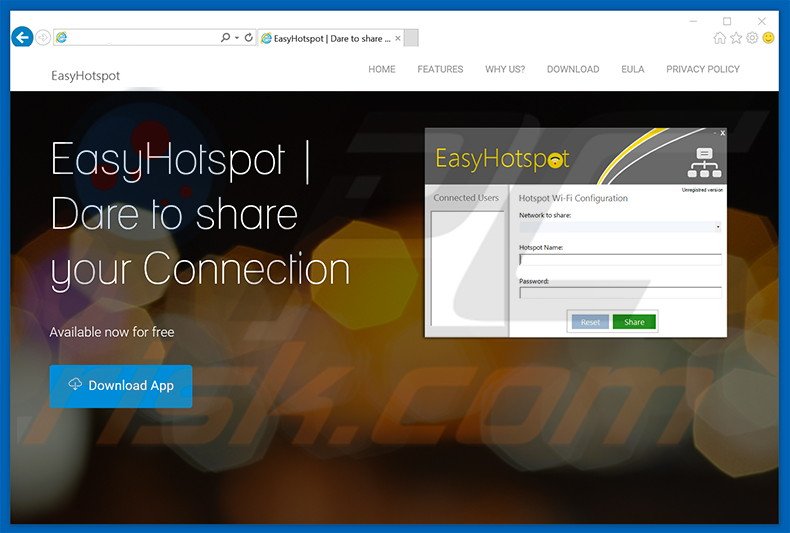
Task: Click the Password input field
Action: [620, 293]
